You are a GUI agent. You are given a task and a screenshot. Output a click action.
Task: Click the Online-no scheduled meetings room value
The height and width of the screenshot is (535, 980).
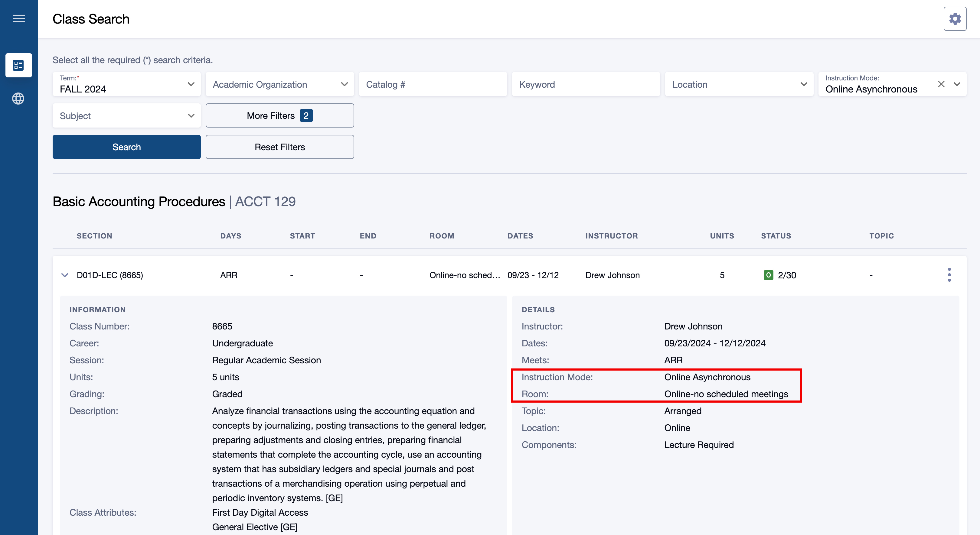coord(726,394)
